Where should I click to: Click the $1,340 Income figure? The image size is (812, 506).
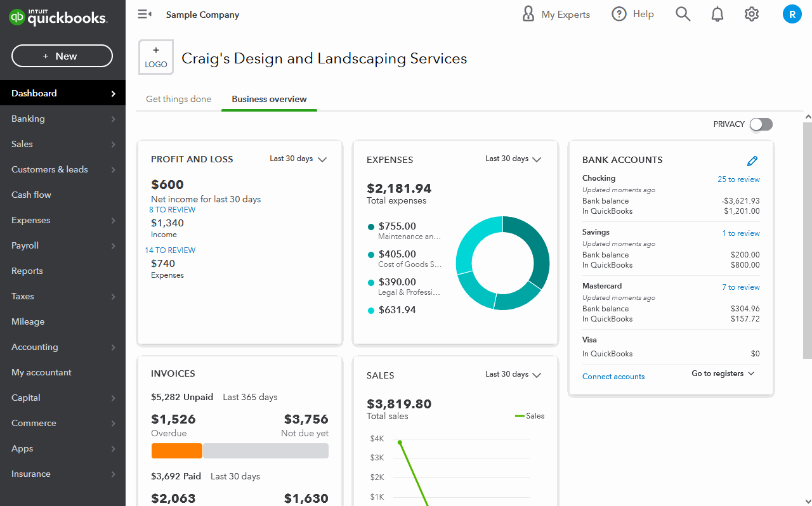pos(167,223)
